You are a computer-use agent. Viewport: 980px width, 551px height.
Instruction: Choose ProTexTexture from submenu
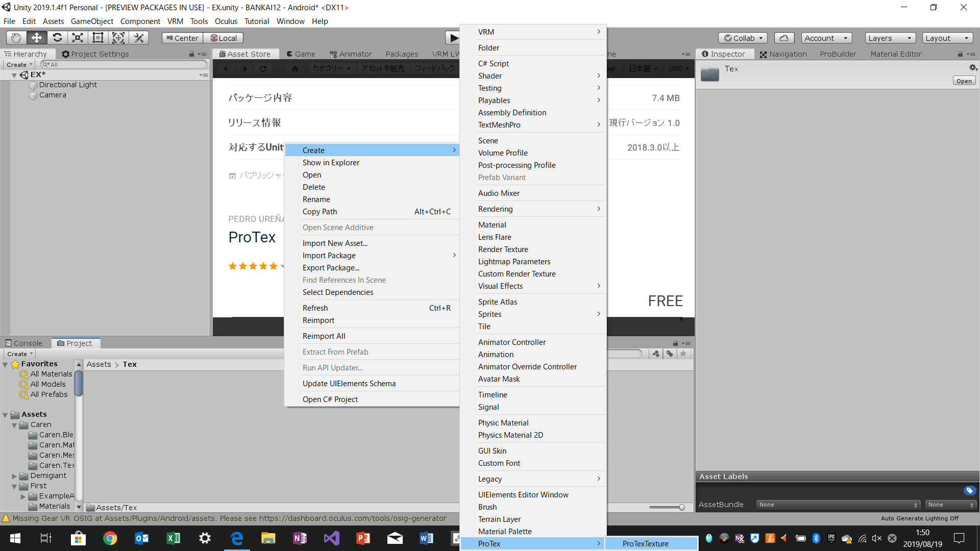[645, 543]
